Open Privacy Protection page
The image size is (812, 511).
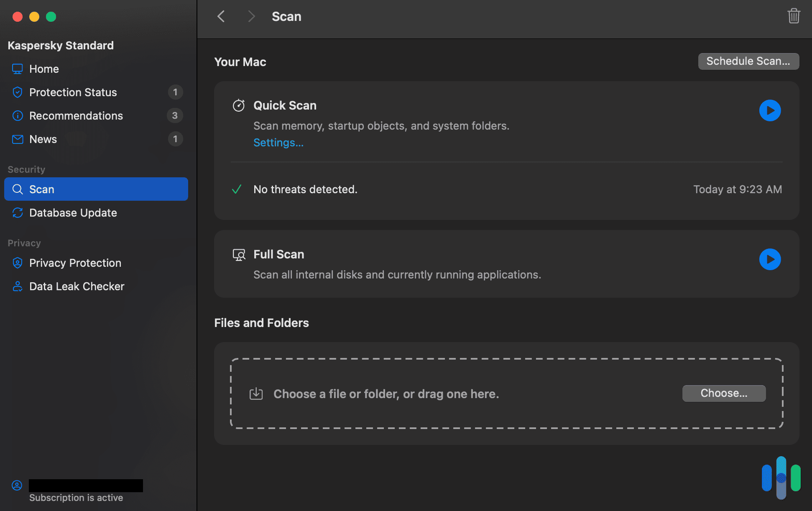(x=75, y=263)
